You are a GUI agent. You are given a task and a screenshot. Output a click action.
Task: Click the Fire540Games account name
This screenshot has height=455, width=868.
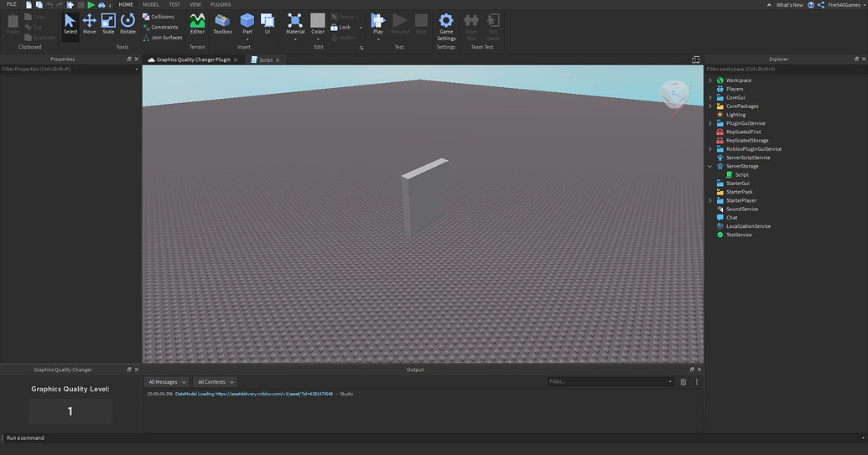pyautogui.click(x=844, y=5)
